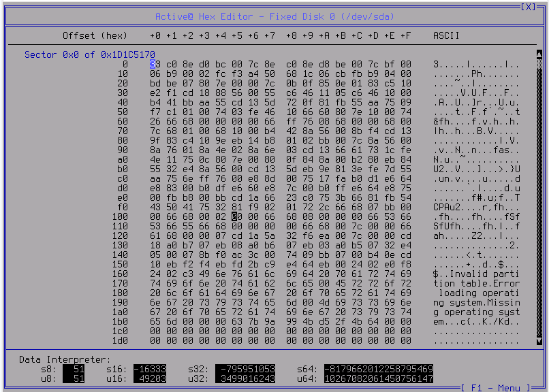
Task: Click ASCII text 'ng system.Missin'
Action: tap(476, 302)
